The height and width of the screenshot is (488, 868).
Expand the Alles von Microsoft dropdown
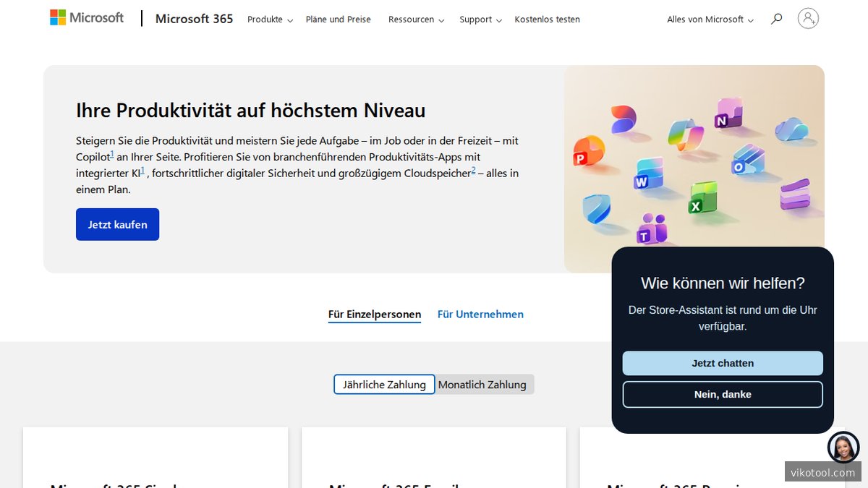(x=710, y=20)
